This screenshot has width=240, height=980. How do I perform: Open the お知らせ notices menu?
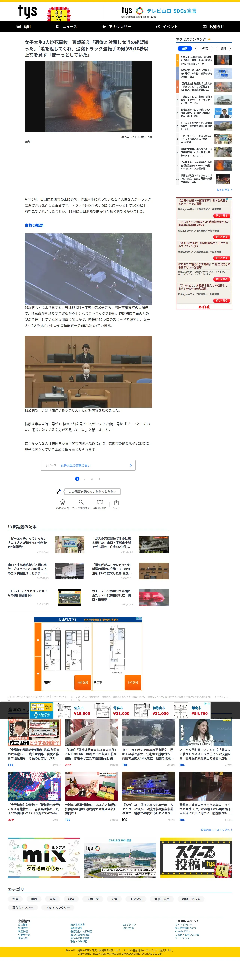(x=213, y=27)
